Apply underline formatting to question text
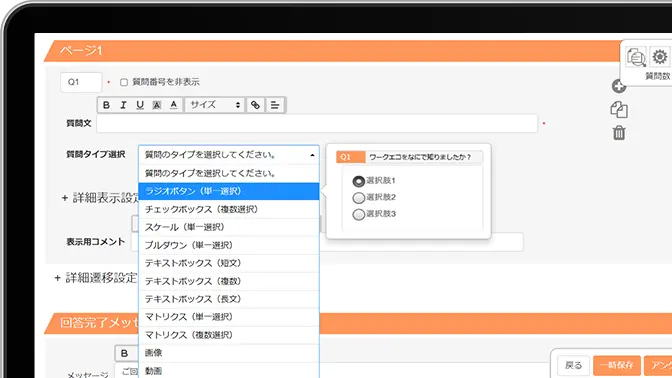 (x=140, y=105)
